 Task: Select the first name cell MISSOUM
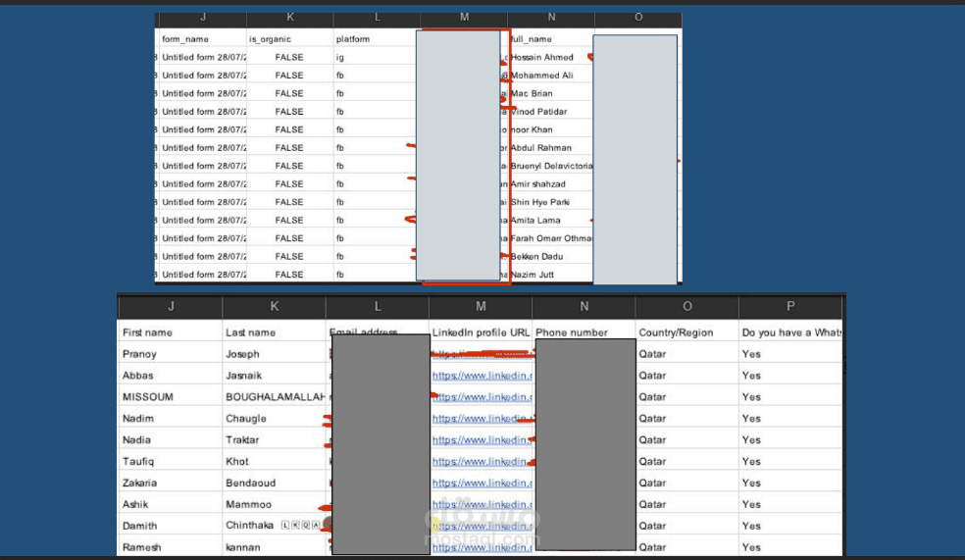(170, 397)
